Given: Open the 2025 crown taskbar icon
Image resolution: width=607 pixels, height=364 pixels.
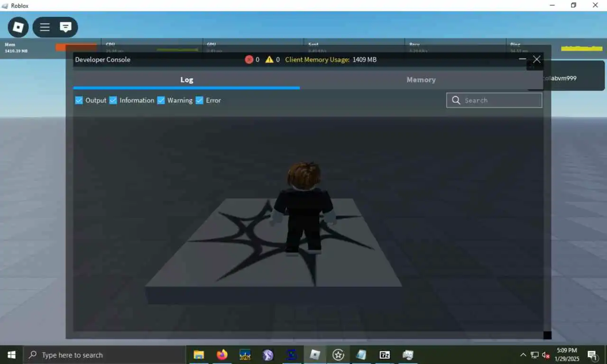Looking at the screenshot, I should [x=245, y=355].
